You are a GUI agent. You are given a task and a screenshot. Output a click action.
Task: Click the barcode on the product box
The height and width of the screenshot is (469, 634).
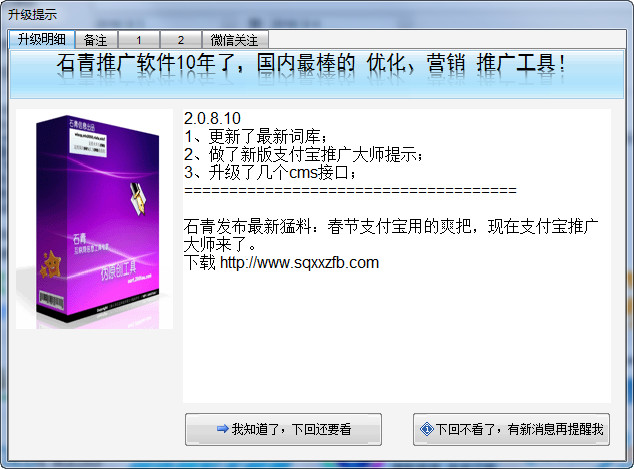pos(51,301)
